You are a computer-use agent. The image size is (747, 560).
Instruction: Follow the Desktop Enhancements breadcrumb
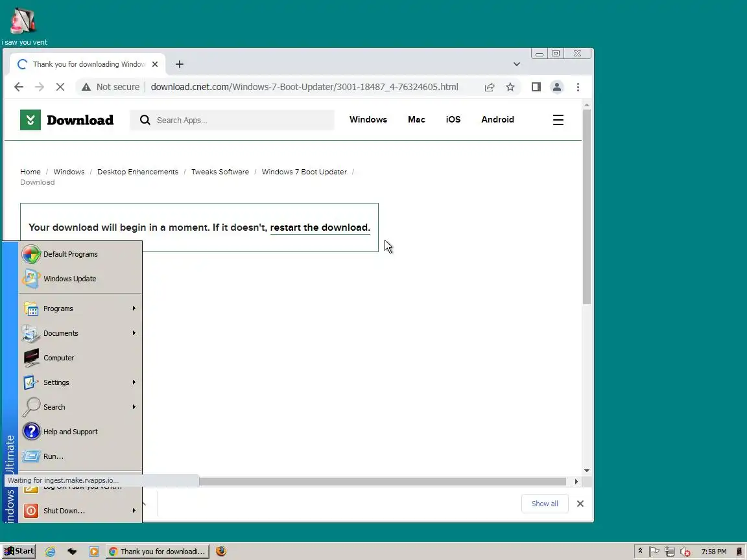pyautogui.click(x=137, y=171)
